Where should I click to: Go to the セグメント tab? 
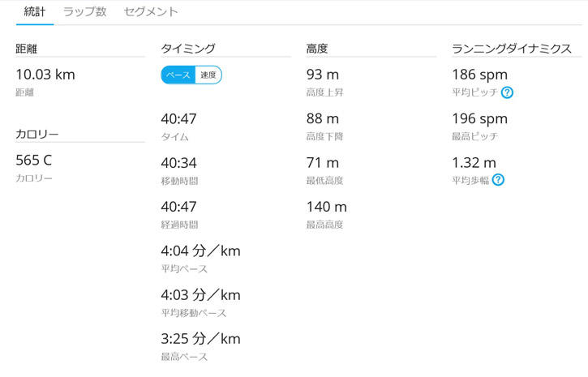(151, 12)
